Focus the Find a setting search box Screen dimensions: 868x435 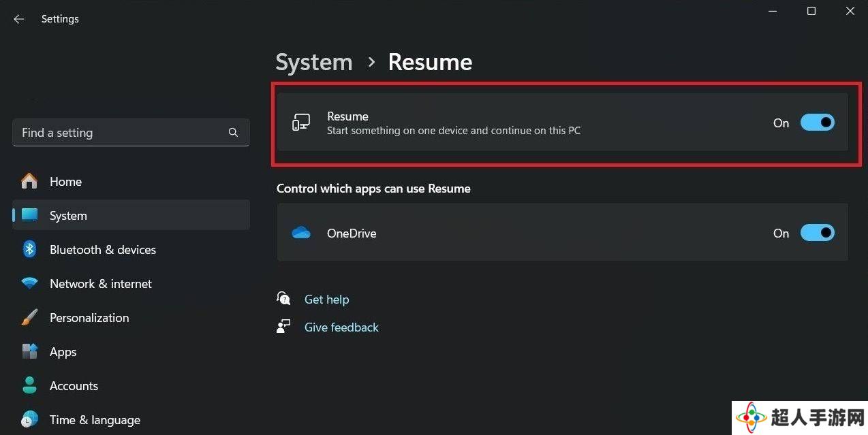[x=131, y=133]
